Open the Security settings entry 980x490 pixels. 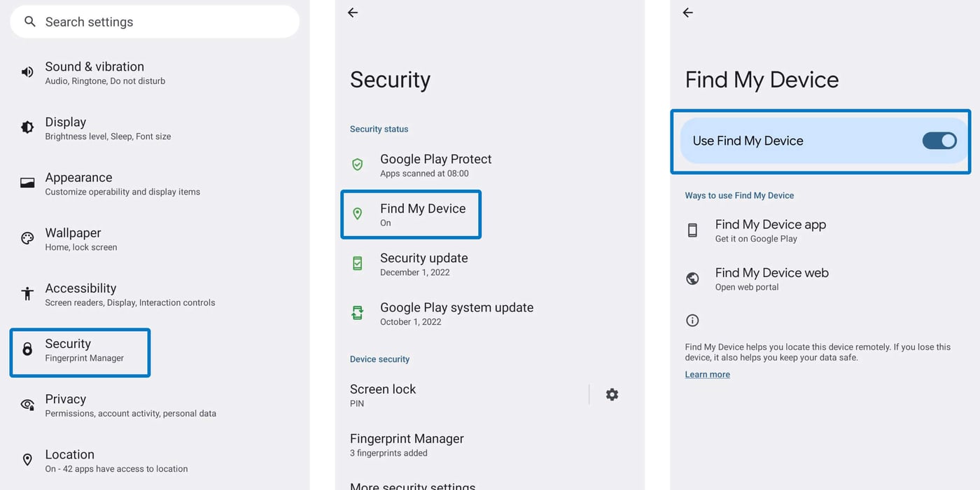[x=80, y=350]
